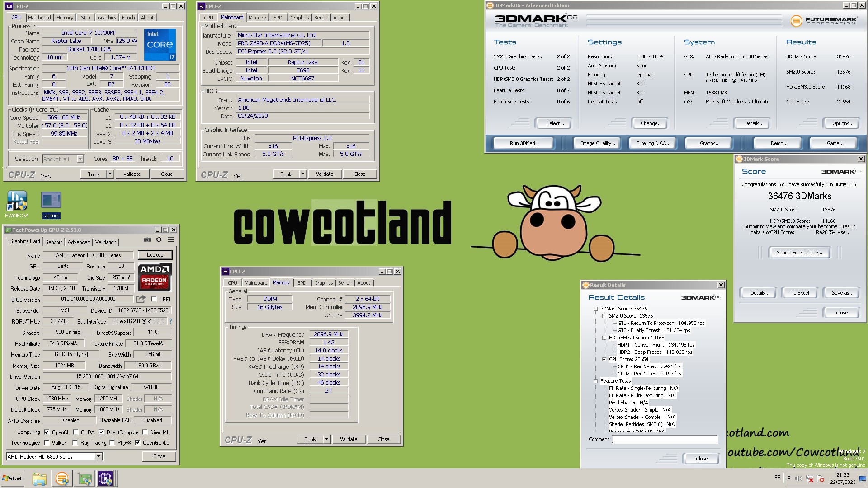The image size is (868, 488).
Task: Toggle the Vulkan checkbox
Action: pyautogui.click(x=47, y=442)
